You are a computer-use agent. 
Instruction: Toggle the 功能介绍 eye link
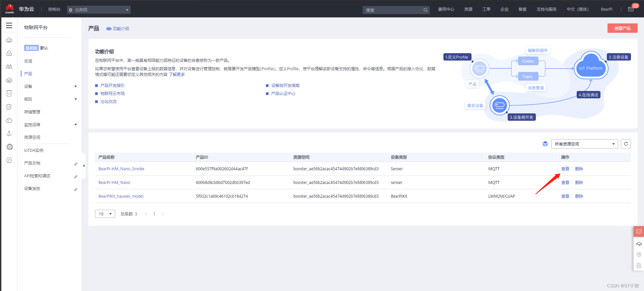(118, 28)
